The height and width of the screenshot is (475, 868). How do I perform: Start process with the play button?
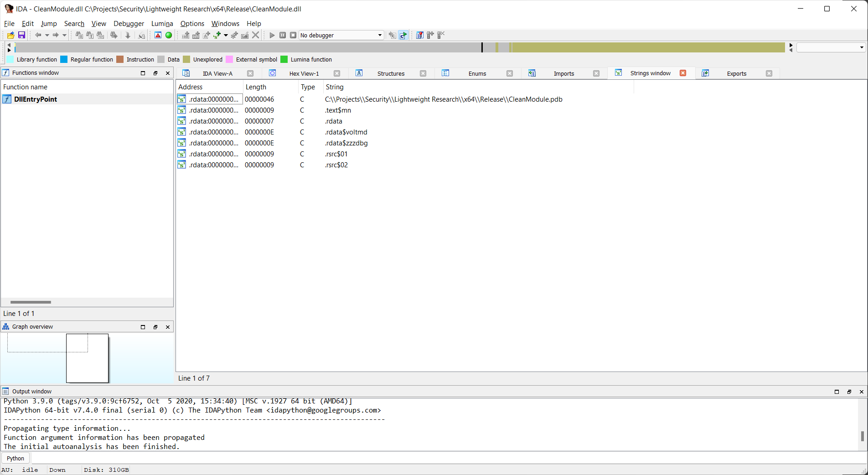click(x=272, y=35)
